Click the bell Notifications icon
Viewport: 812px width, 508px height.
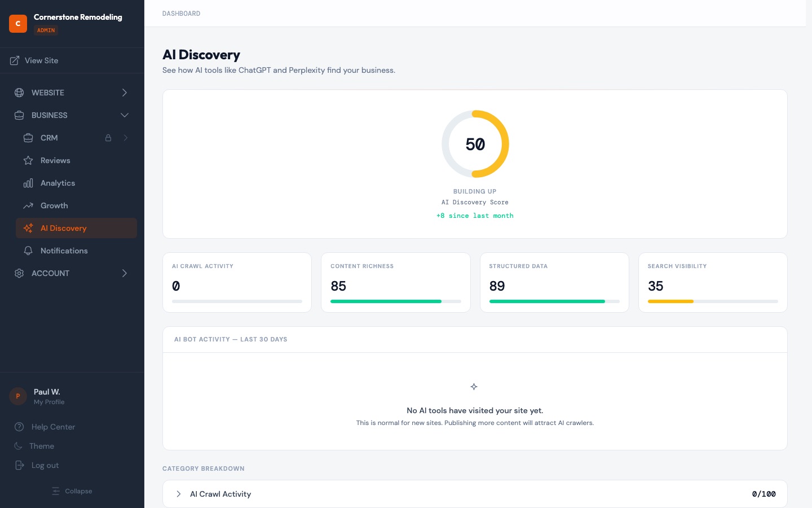[28, 251]
